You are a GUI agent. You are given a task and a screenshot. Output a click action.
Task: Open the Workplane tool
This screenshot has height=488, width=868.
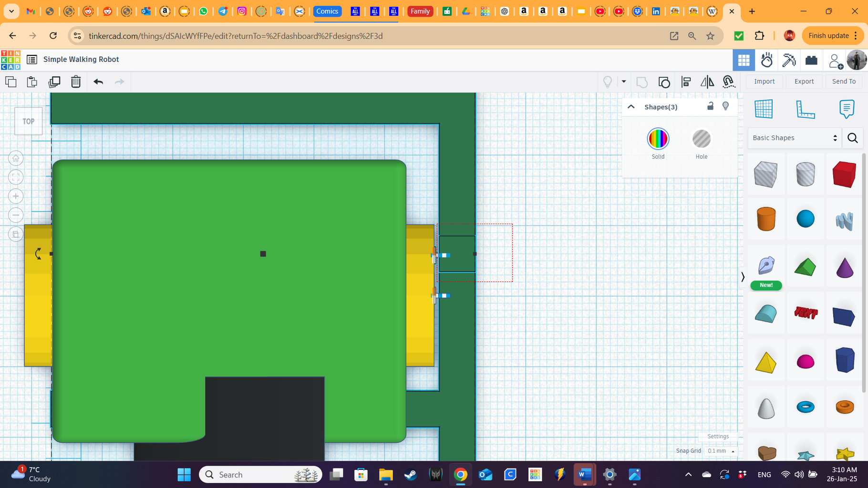pyautogui.click(x=764, y=109)
